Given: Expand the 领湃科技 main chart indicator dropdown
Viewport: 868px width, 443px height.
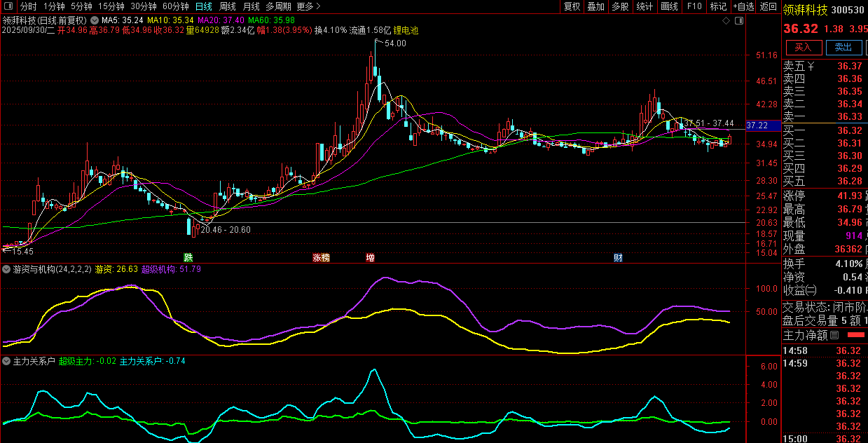Looking at the screenshot, I should pyautogui.click(x=95, y=20).
